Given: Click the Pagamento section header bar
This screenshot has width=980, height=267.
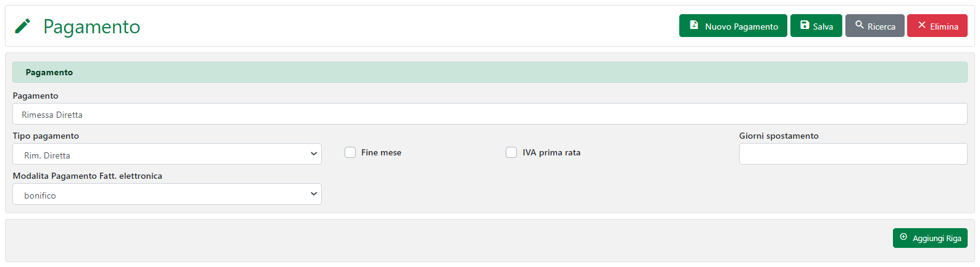Looking at the screenshot, I should [489, 72].
